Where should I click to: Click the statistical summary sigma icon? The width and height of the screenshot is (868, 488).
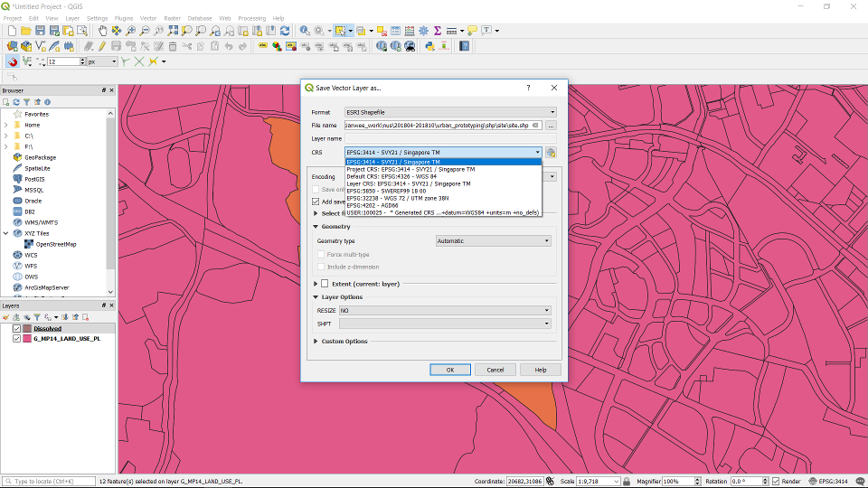pos(438,31)
